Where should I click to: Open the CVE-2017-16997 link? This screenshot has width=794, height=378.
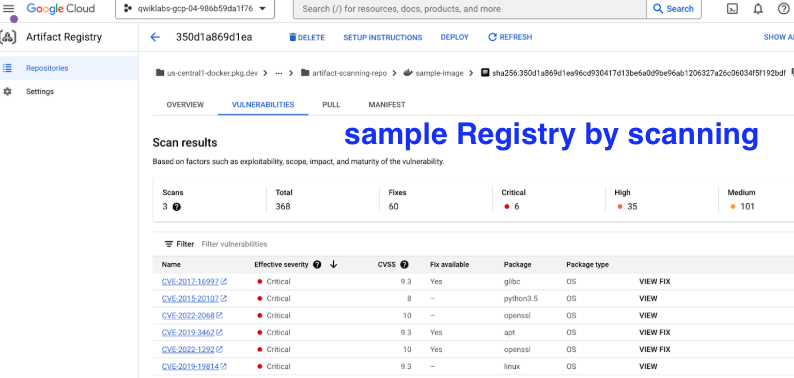tap(190, 281)
